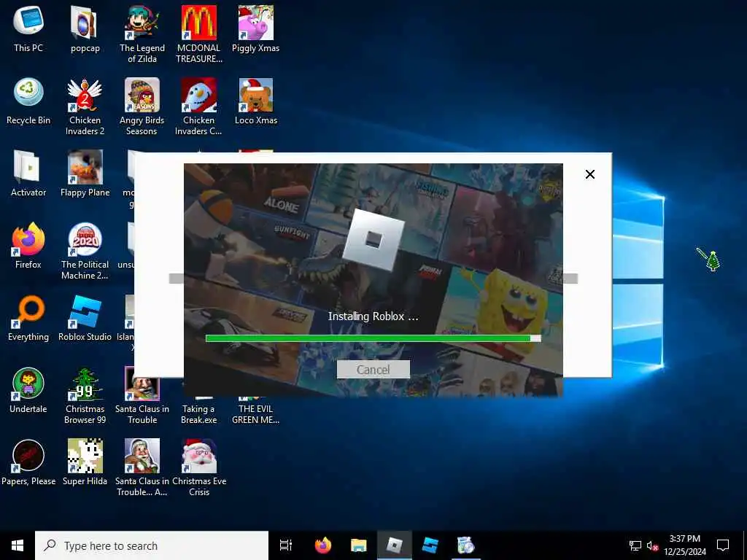Open network status tray icon

[635, 545]
